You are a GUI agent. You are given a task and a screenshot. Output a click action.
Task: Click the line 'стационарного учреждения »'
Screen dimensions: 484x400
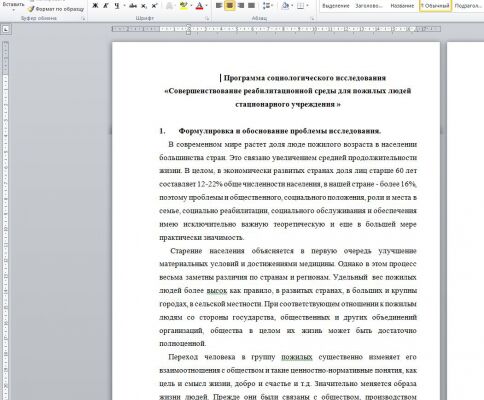click(x=288, y=104)
